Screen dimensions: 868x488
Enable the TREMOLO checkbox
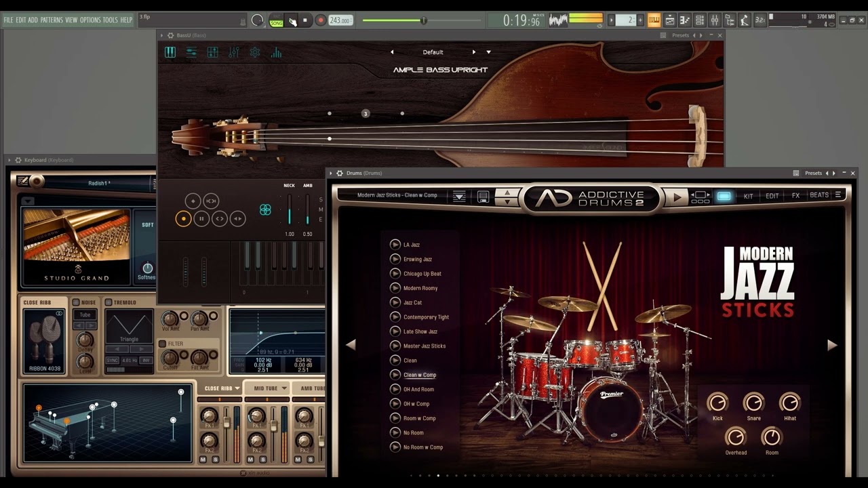click(108, 302)
